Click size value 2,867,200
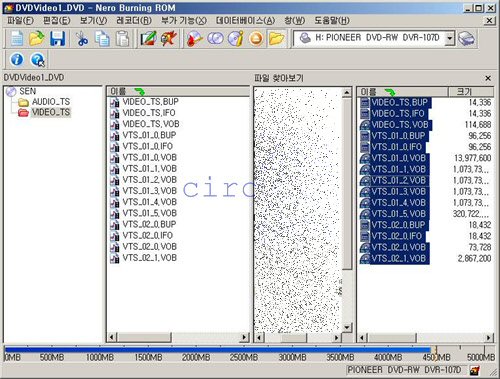Screen dimensions: 500x379 point(474,258)
